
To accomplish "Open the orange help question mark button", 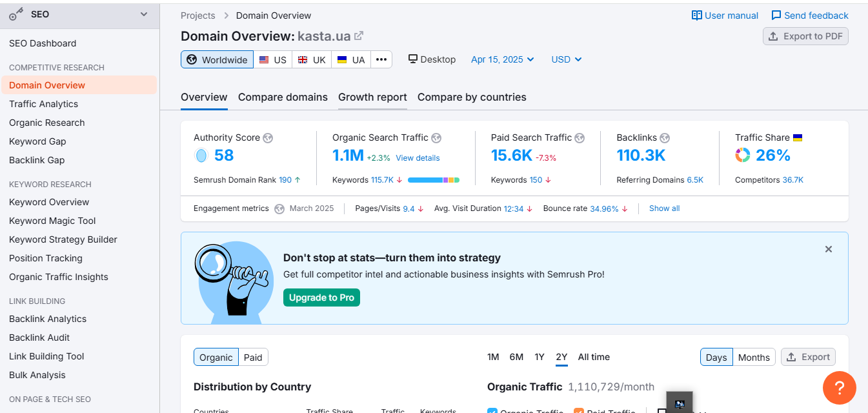I will [x=840, y=388].
